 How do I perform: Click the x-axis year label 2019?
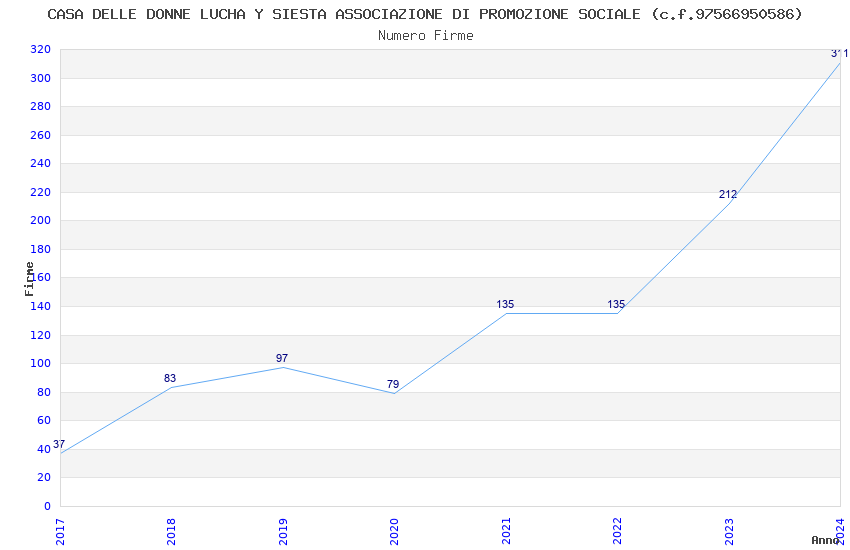pyautogui.click(x=283, y=532)
